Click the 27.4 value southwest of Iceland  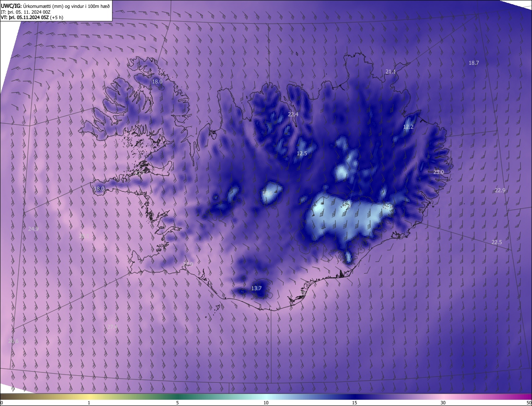click(112, 327)
